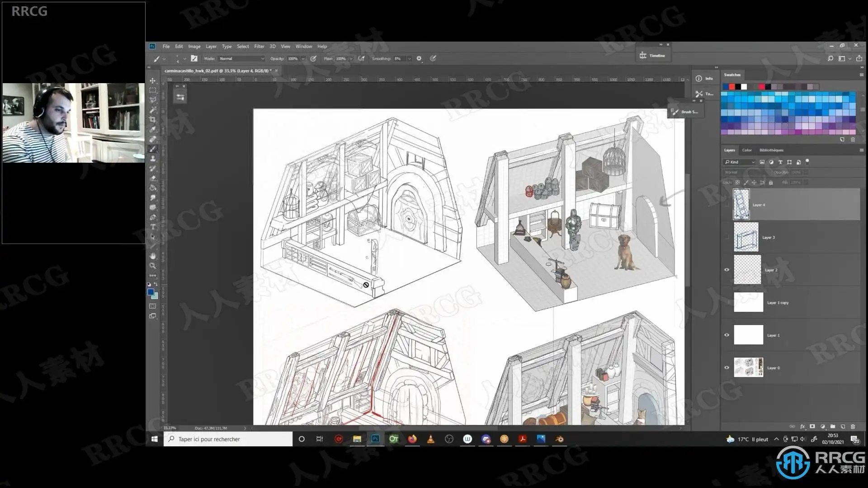Select the Move tool
This screenshot has width=868, height=488.
click(153, 80)
